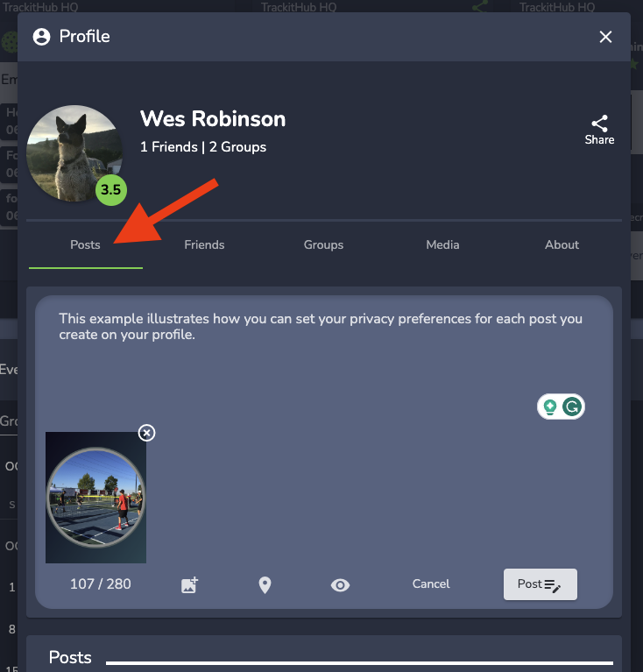The height and width of the screenshot is (672, 643).
Task: Add an image to the post
Action: tap(189, 585)
